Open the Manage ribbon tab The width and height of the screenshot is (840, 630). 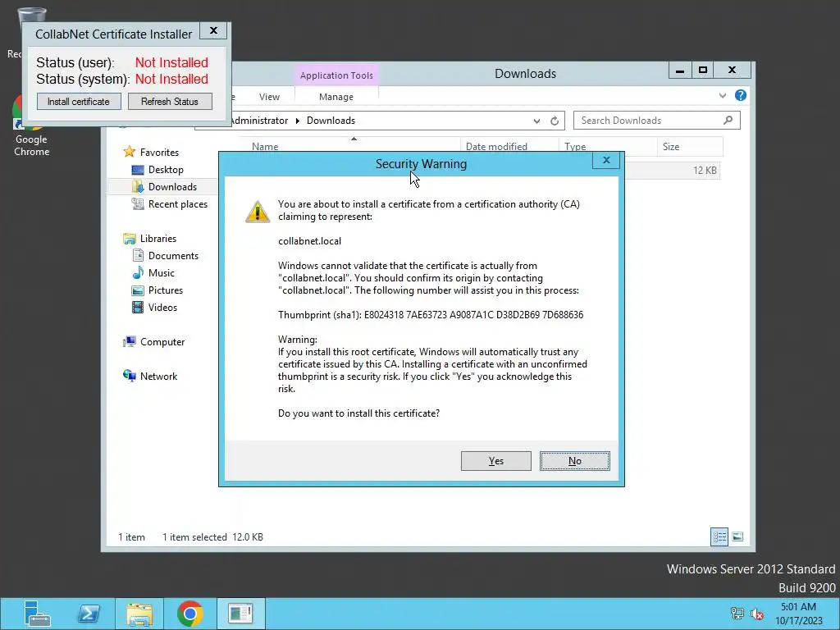(336, 97)
